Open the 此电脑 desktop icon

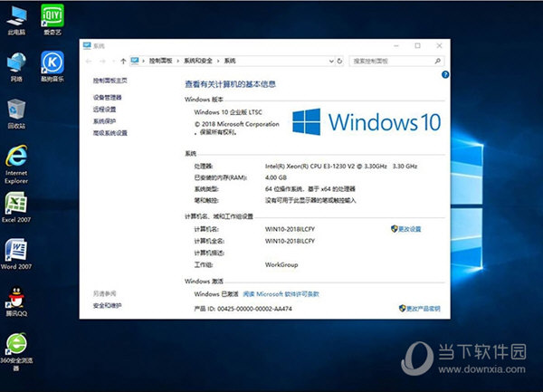click(16, 20)
